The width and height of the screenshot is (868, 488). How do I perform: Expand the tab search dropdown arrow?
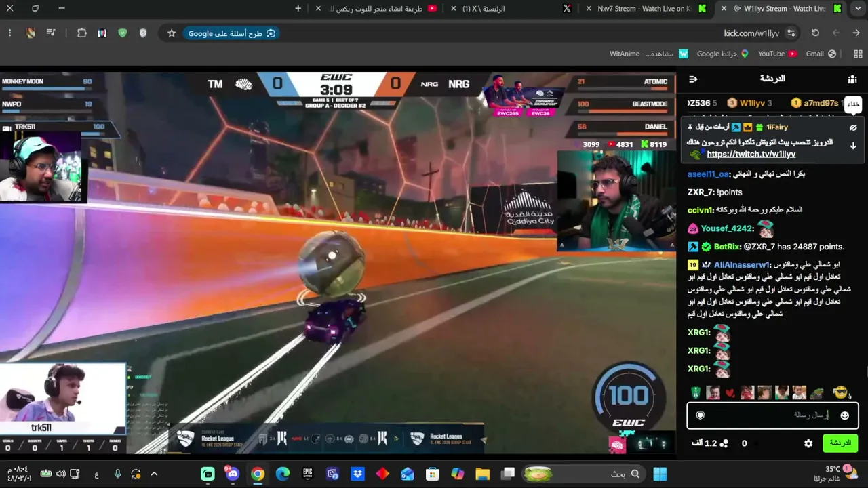click(858, 9)
